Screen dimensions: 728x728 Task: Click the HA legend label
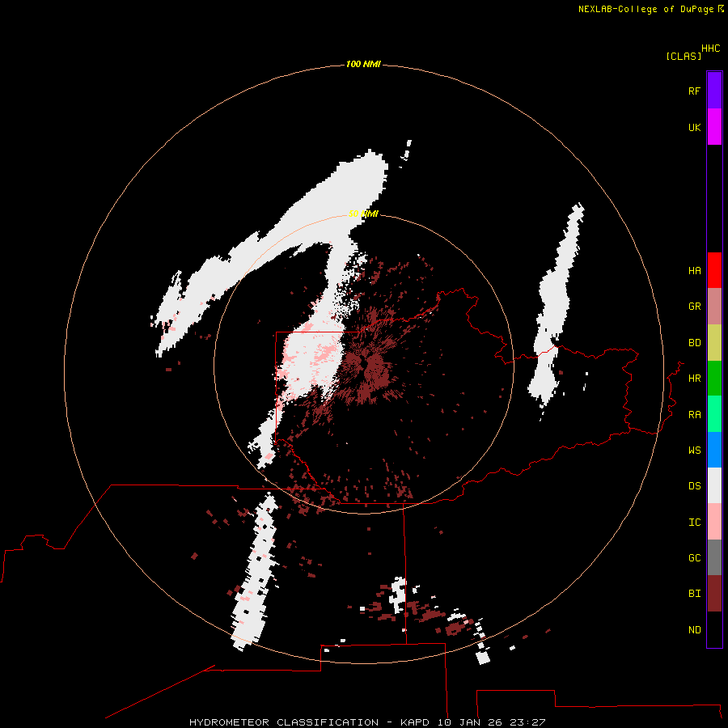694,271
